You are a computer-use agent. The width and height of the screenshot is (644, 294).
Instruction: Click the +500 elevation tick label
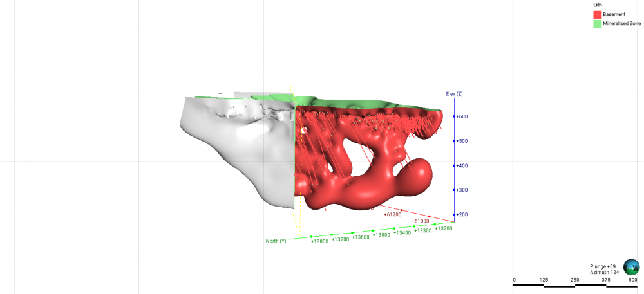[x=462, y=141]
